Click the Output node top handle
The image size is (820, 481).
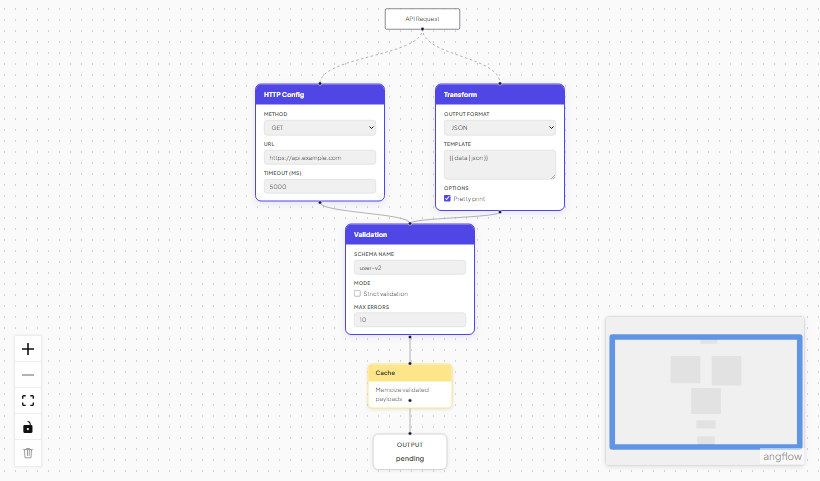tap(410, 433)
